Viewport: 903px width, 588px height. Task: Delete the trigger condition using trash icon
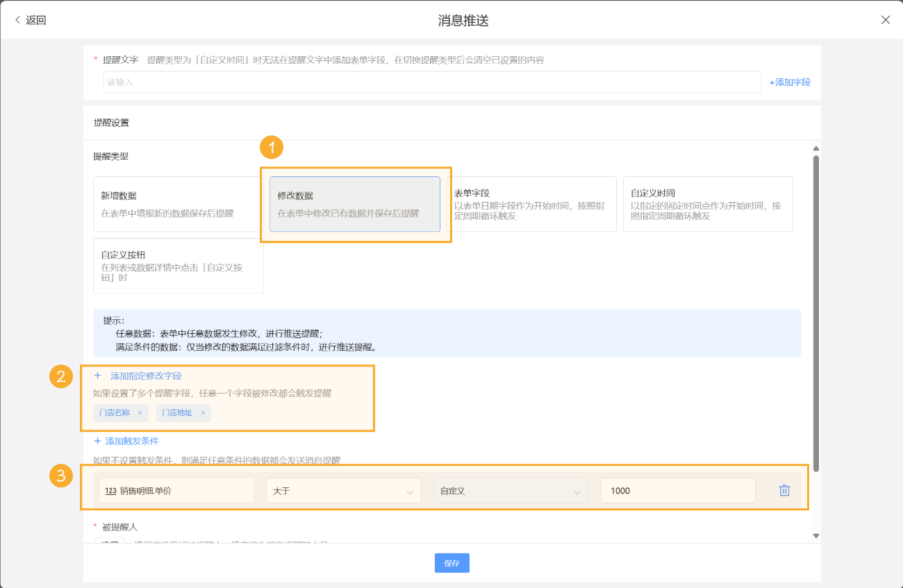pos(784,490)
